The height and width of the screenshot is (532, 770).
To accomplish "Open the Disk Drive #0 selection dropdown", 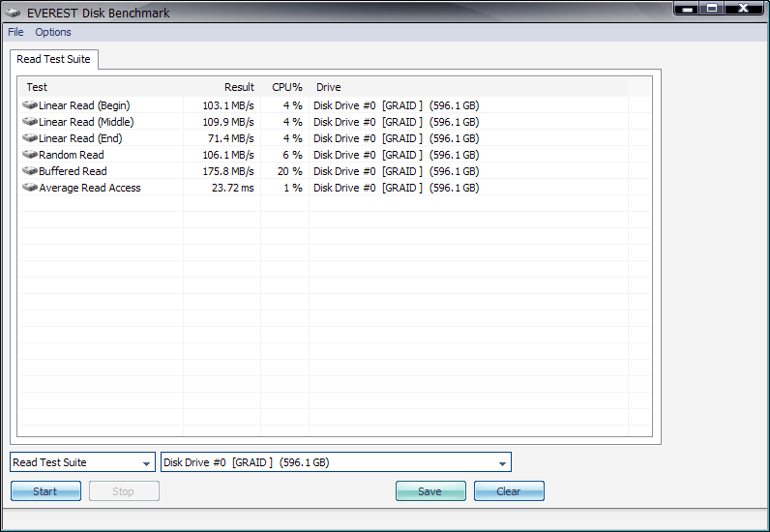I will pos(336,462).
